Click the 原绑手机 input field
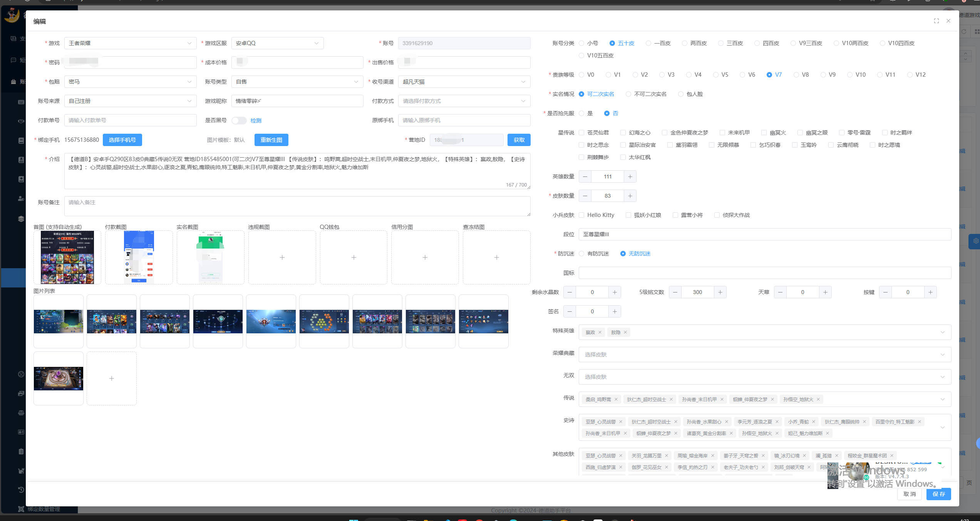This screenshot has height=521, width=980. coord(464,120)
